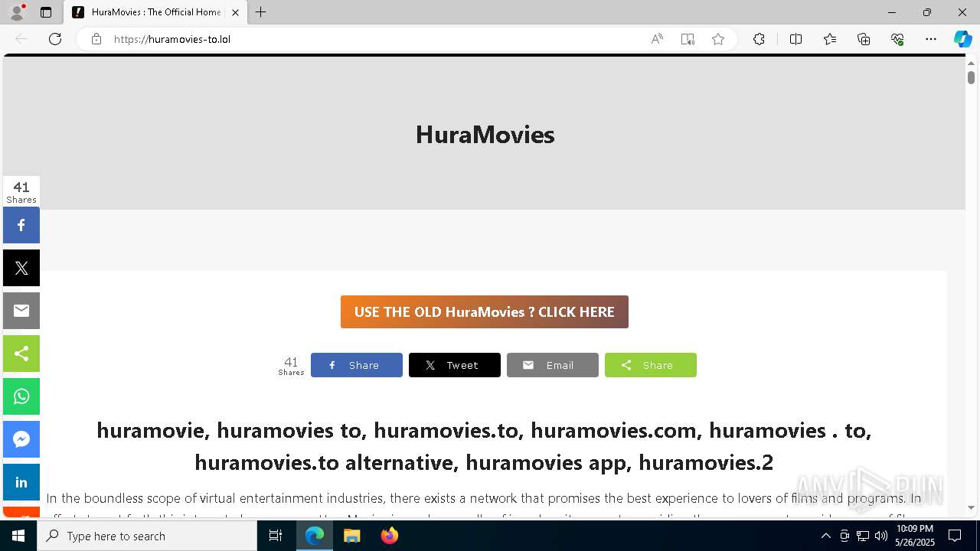Open the notifications center icon

tap(955, 536)
